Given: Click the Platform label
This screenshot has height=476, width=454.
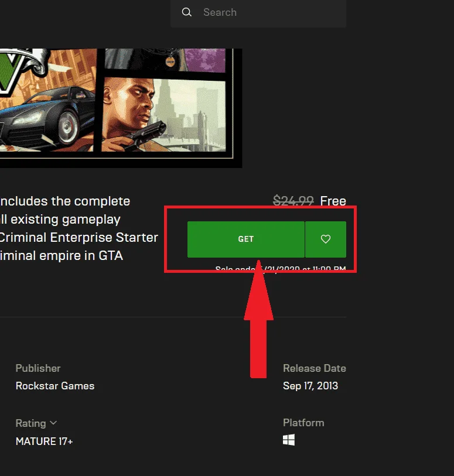Looking at the screenshot, I should point(303,423).
